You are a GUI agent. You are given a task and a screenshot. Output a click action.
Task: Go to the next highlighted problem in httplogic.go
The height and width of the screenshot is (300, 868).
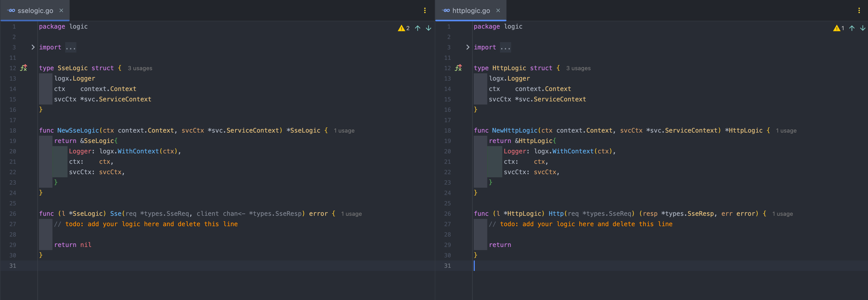click(863, 28)
